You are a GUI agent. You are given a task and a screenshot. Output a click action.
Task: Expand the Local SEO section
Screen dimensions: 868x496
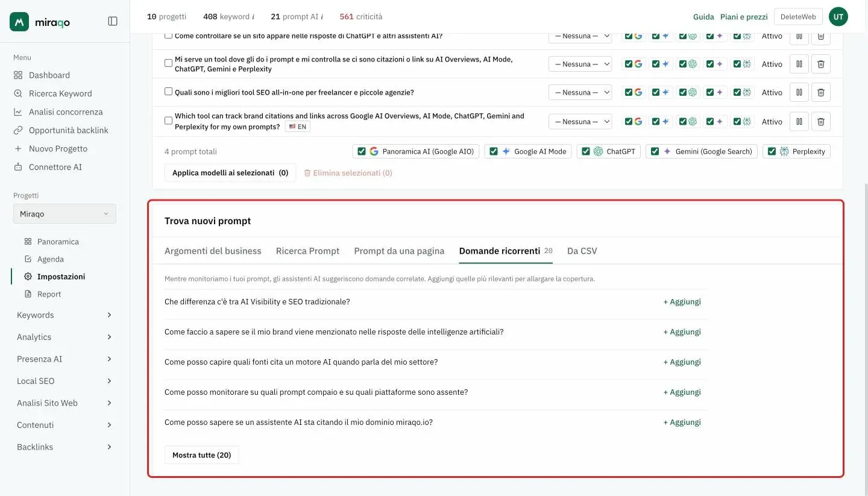[x=64, y=381]
